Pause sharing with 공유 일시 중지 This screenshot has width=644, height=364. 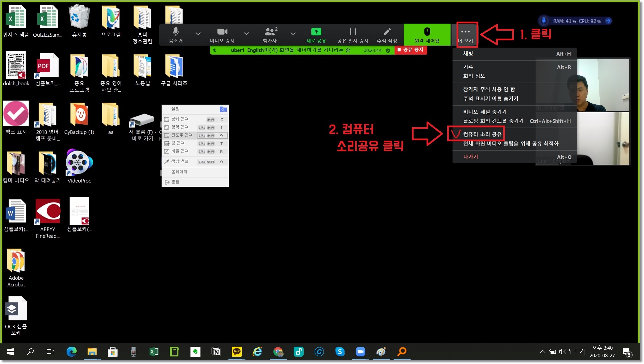(353, 35)
